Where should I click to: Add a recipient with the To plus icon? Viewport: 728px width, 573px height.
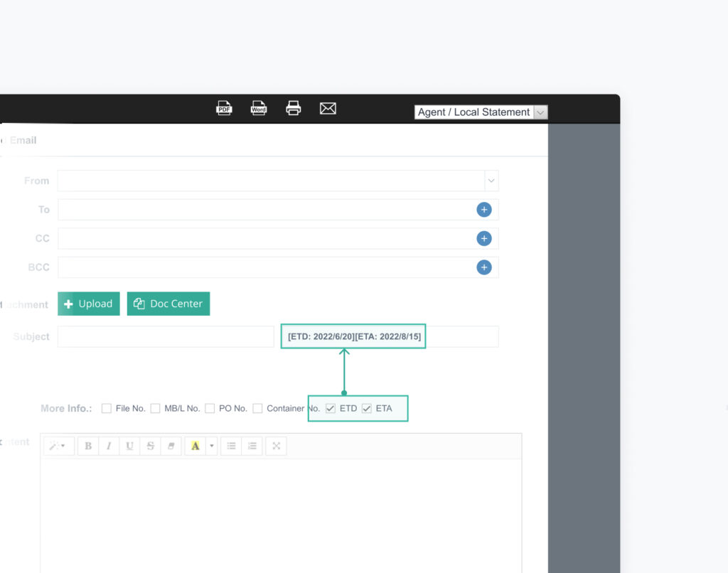tap(484, 210)
